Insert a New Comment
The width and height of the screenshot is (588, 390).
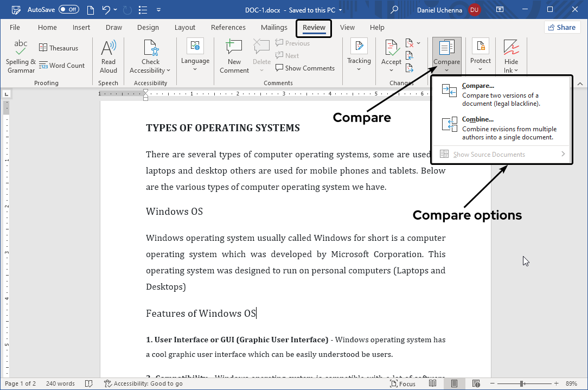coord(234,56)
